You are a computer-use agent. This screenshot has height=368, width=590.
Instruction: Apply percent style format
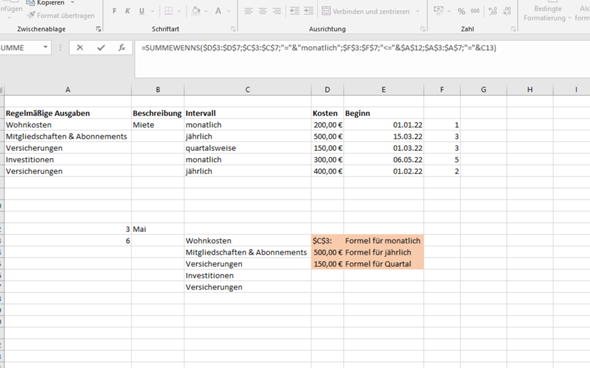(461, 11)
